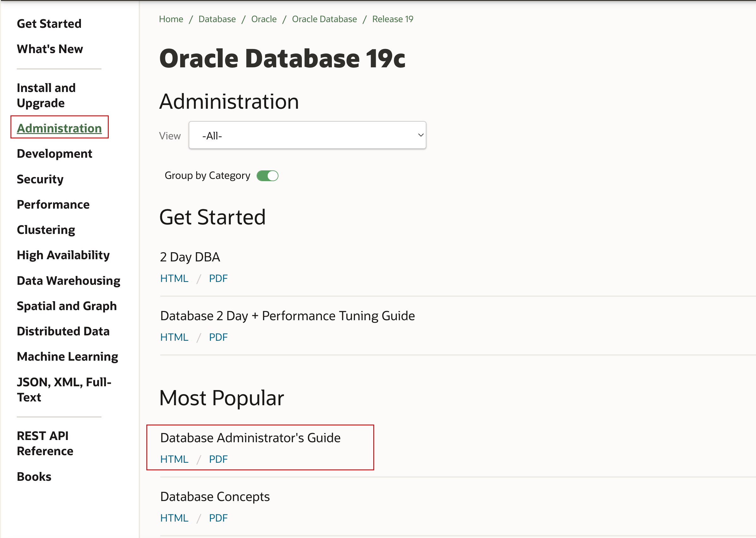Click Home in the breadcrumb trail
Image resolution: width=756 pixels, height=538 pixels.
171,19
